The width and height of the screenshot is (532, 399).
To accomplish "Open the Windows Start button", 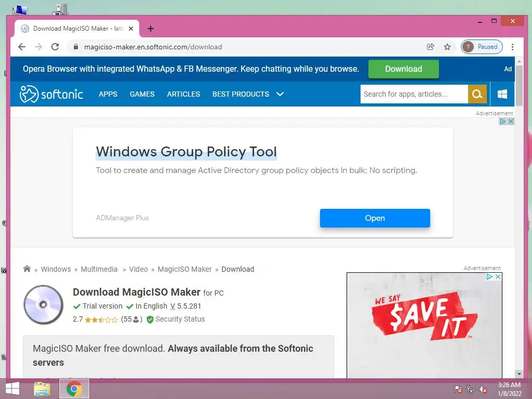I will pos(12,389).
